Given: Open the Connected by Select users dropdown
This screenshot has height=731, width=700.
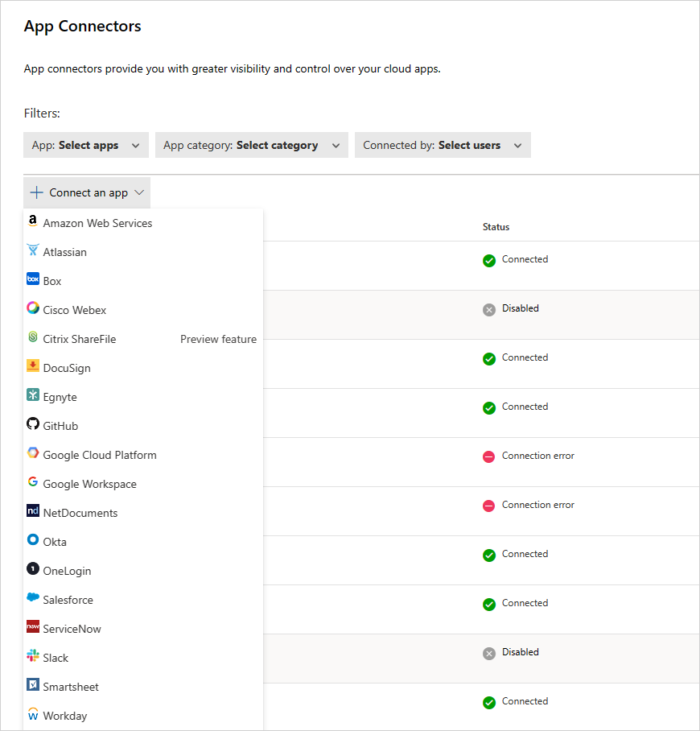Looking at the screenshot, I should 442,145.
